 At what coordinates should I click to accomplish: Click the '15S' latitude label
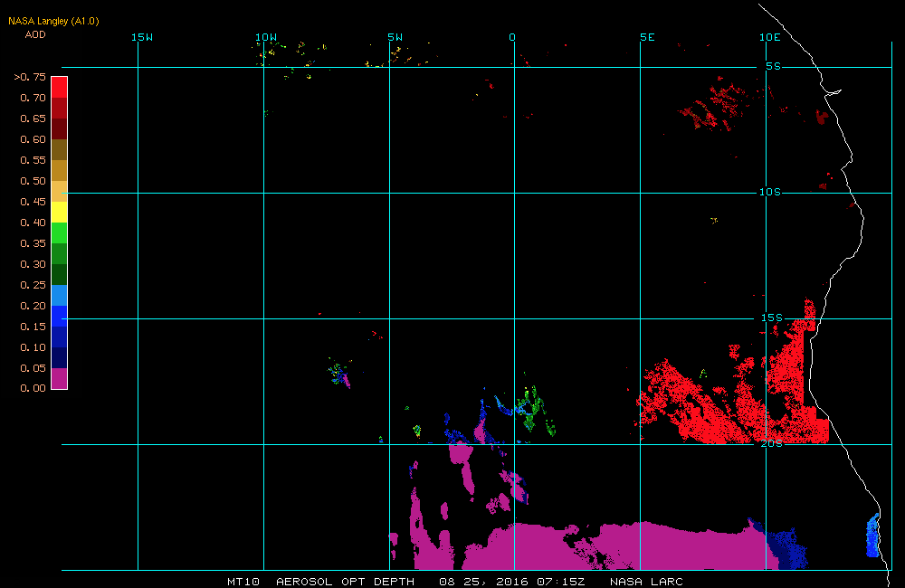point(772,318)
